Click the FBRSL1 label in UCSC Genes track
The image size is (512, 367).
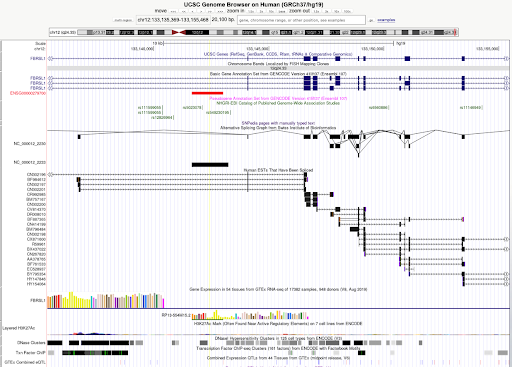click(x=38, y=59)
